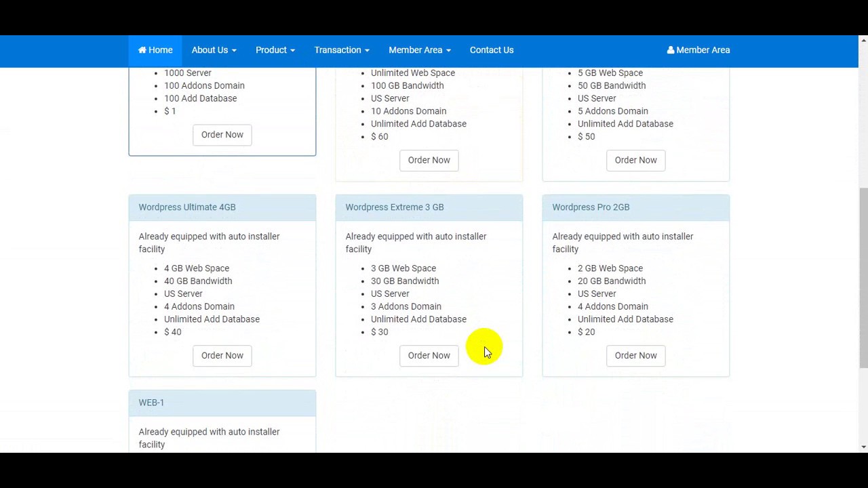Order Wordpress Pro 2GB plan
This screenshot has height=488, width=868.
[x=635, y=356]
